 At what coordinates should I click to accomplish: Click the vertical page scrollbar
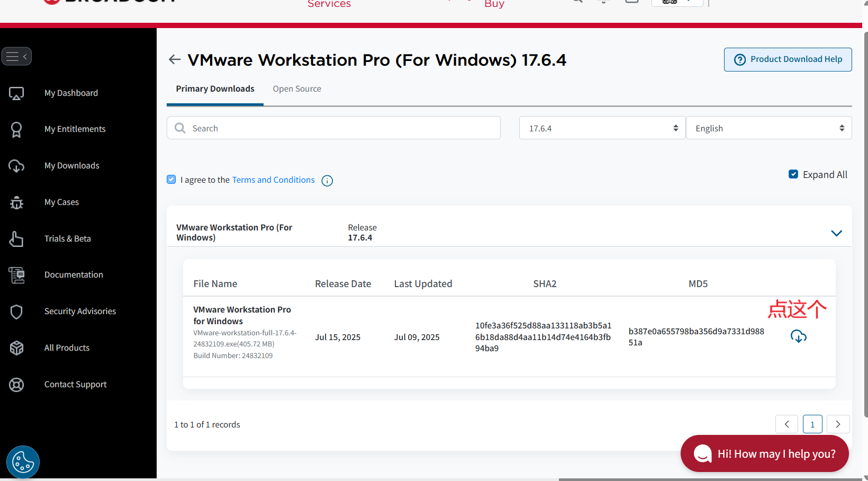(865, 222)
